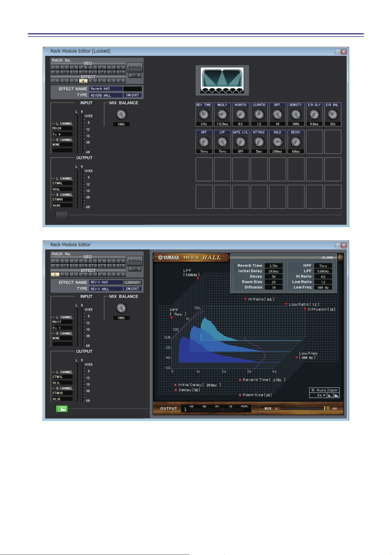The image size is (392, 555).
Task: Click the HI.RATIO knob showing 0.2
Action: 241,114
